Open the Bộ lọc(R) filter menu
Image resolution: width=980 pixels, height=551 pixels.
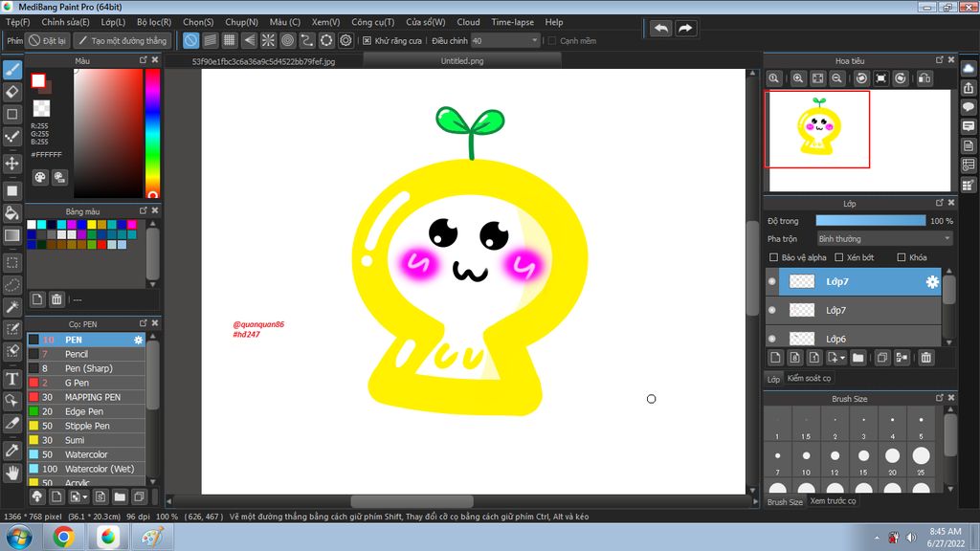pyautogui.click(x=154, y=22)
